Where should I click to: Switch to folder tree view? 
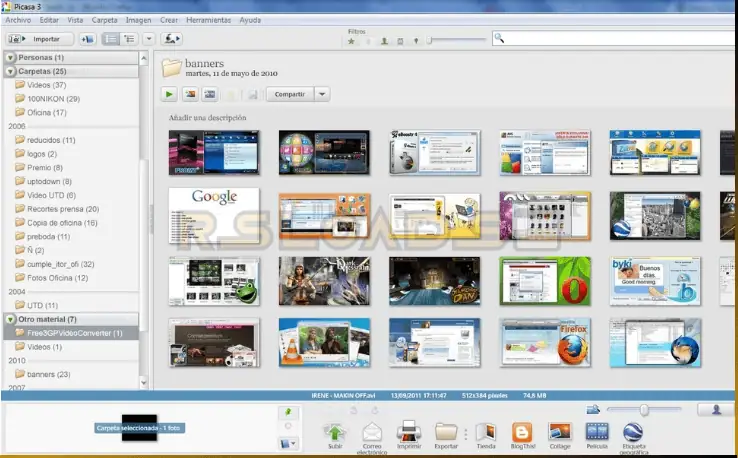click(x=129, y=39)
